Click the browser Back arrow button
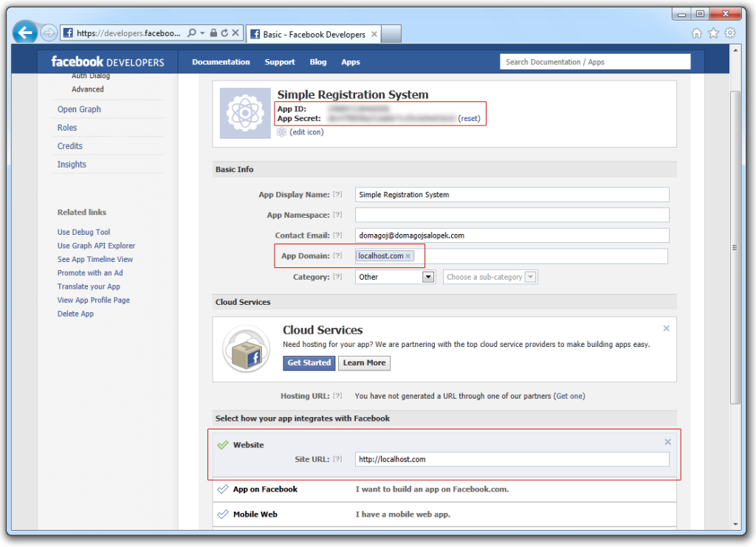This screenshot has width=756, height=547. click(24, 32)
